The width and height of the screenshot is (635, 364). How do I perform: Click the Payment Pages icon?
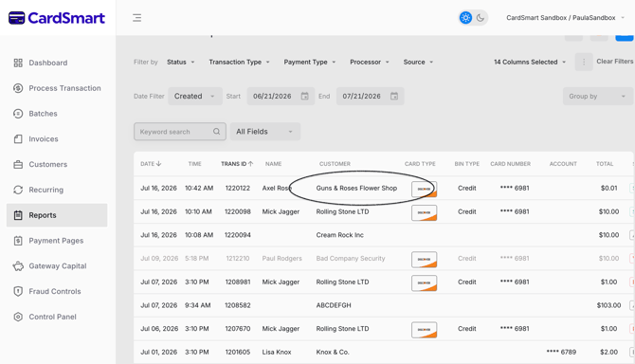click(x=18, y=241)
